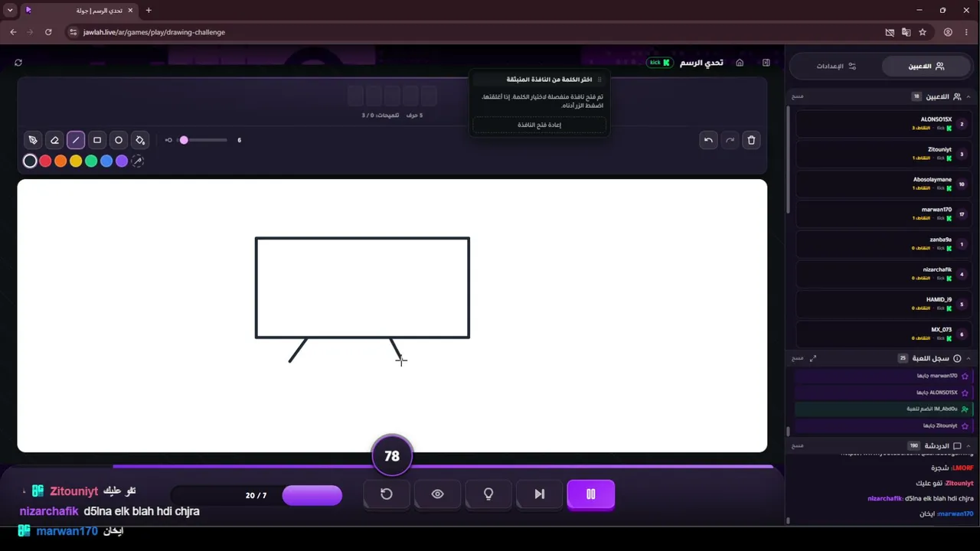Screen dimensions: 980x551
Task: Open a new browser tab
Action: (149, 10)
